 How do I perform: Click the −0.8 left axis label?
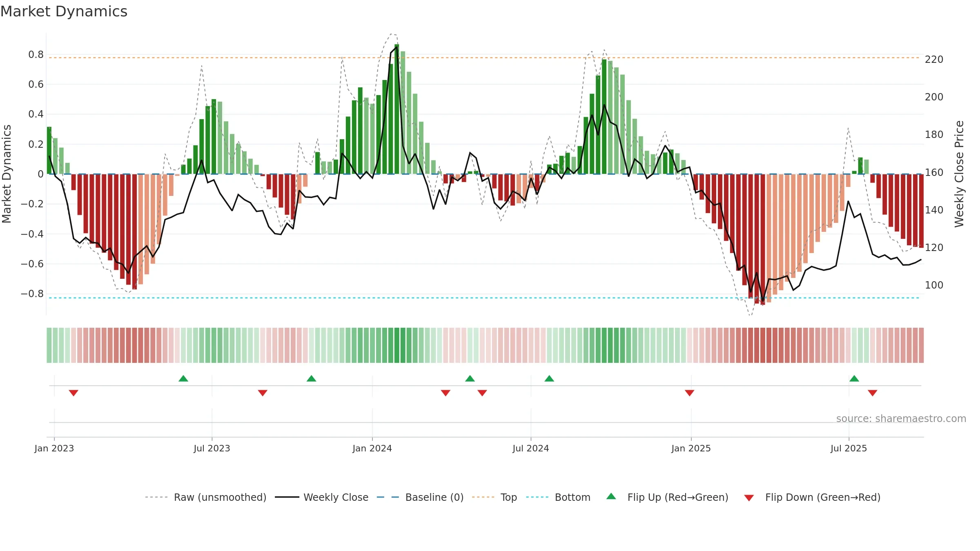32,294
